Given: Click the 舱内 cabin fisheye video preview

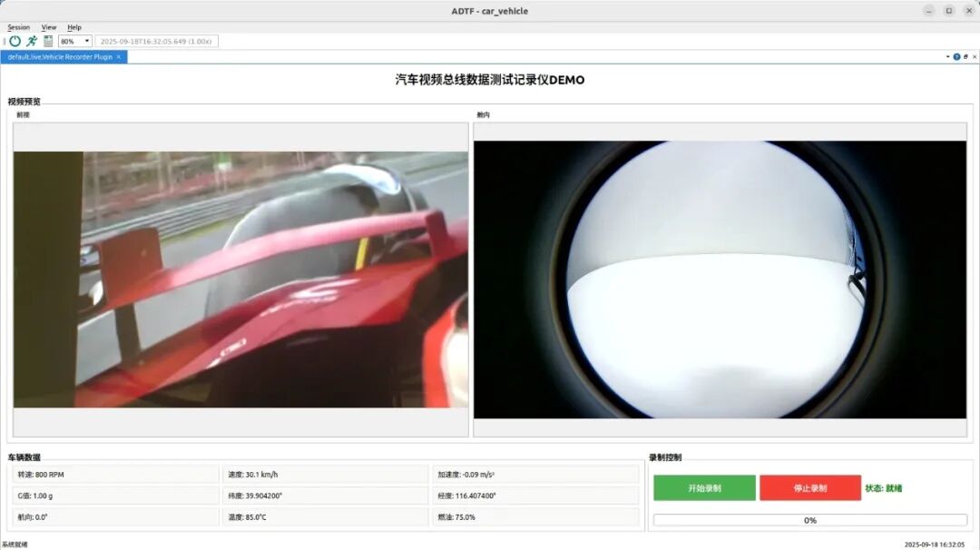Looking at the screenshot, I should (720, 280).
